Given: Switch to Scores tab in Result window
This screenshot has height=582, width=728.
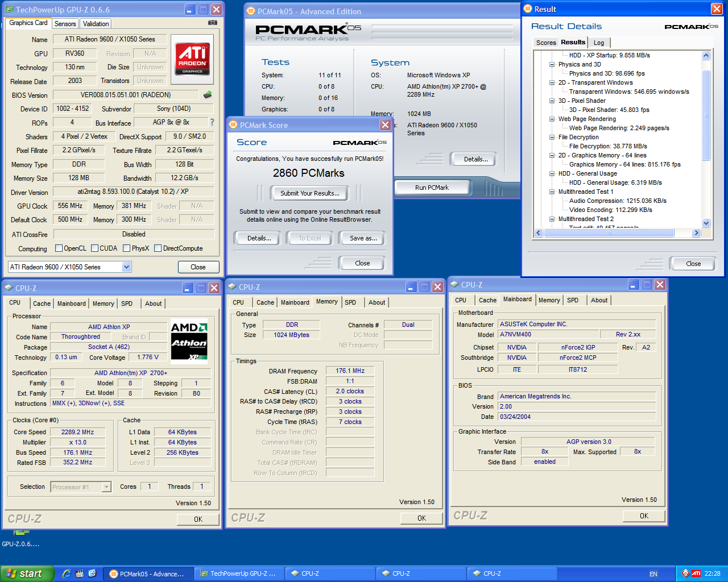Looking at the screenshot, I should (546, 43).
